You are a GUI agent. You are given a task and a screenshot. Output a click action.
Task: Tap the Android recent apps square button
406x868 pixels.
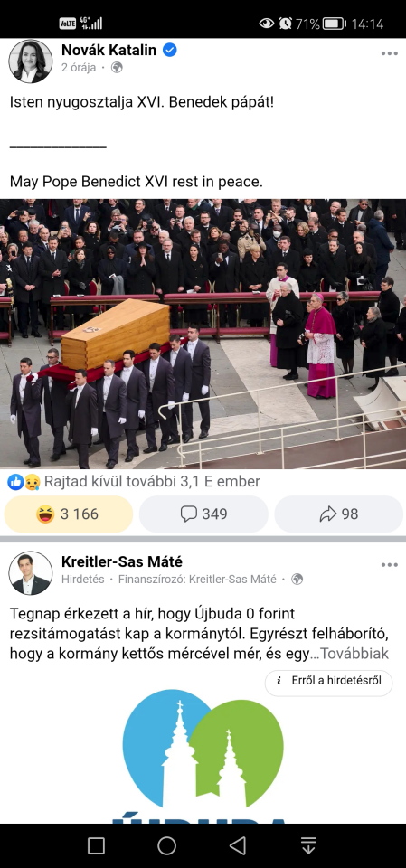pyautogui.click(x=97, y=846)
